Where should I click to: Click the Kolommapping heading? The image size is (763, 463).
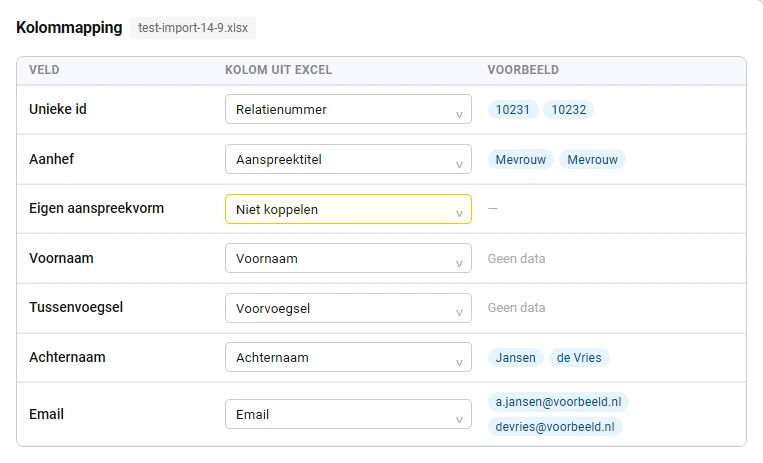(69, 28)
